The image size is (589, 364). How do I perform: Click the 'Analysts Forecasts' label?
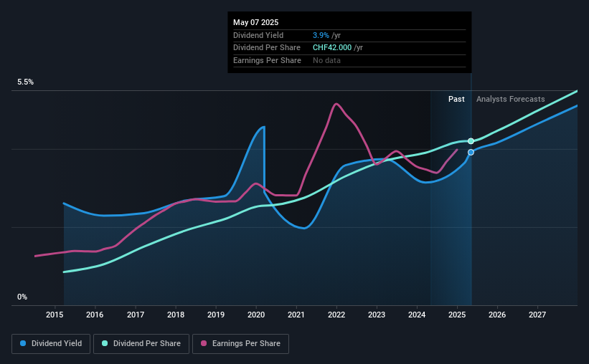[511, 99]
